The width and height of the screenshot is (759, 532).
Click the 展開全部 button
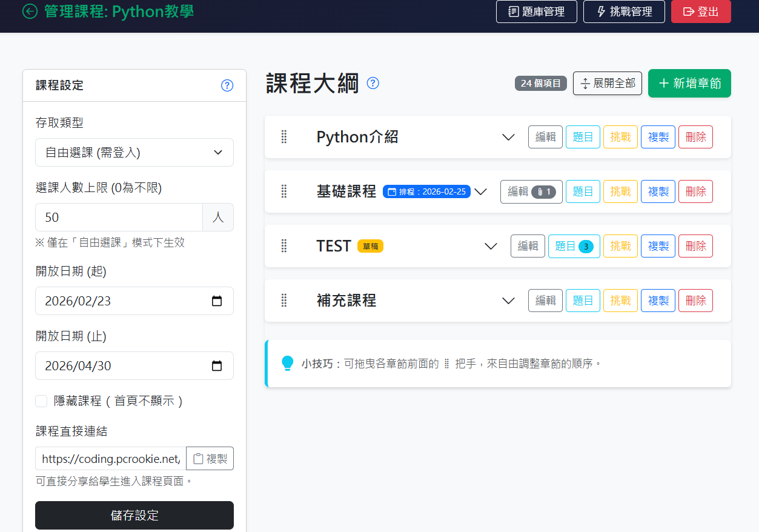(x=607, y=84)
